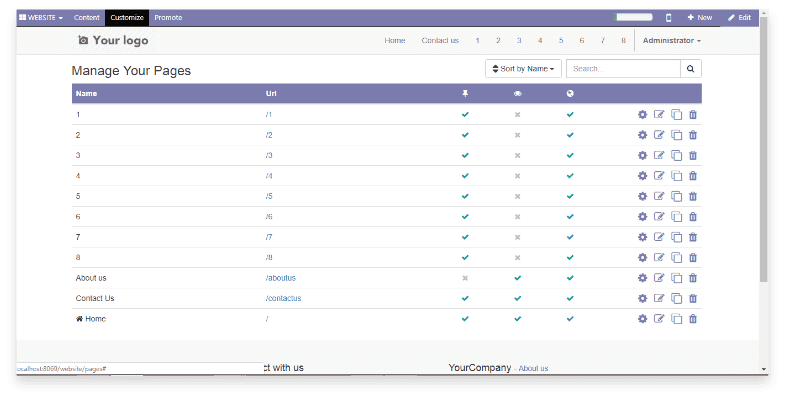Click the About us footer link
Screen dimensions: 785x399
(533, 368)
